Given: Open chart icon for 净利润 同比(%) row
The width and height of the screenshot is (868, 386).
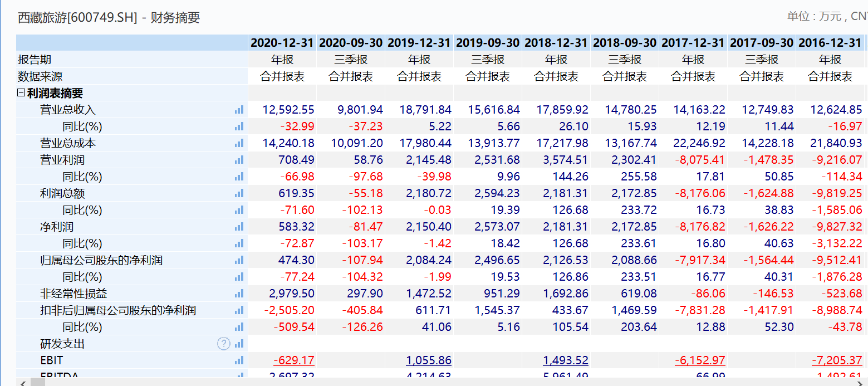Looking at the screenshot, I should [239, 244].
